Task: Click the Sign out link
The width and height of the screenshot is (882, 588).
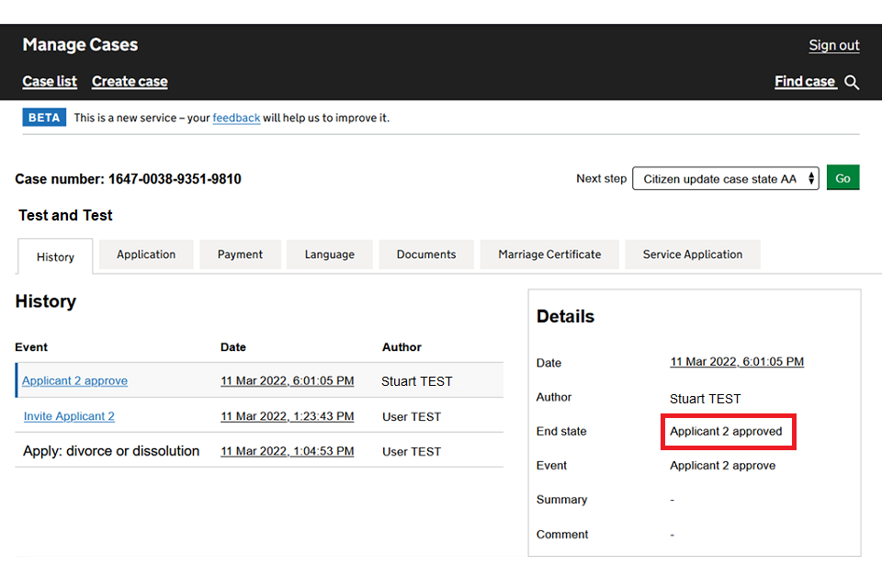Action: 833,46
